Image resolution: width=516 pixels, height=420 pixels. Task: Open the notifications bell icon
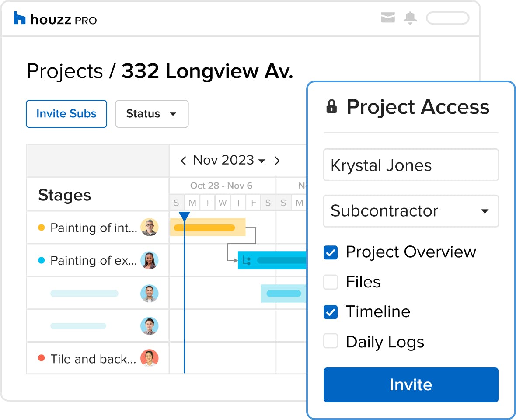[x=410, y=18]
